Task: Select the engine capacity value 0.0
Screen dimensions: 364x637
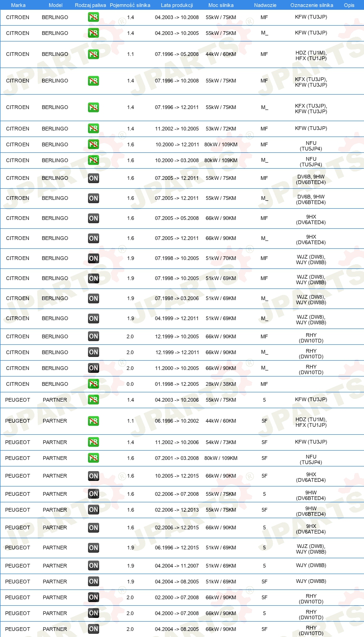Action: click(x=130, y=384)
